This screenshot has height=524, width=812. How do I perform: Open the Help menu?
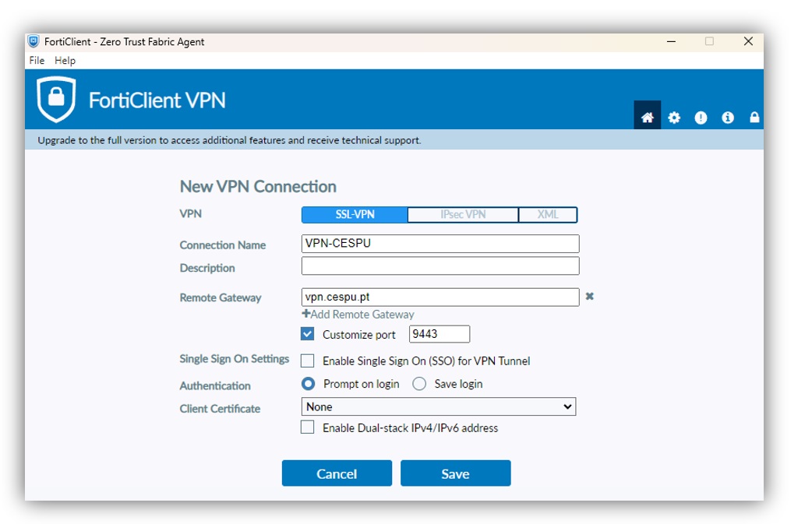pyautogui.click(x=65, y=61)
